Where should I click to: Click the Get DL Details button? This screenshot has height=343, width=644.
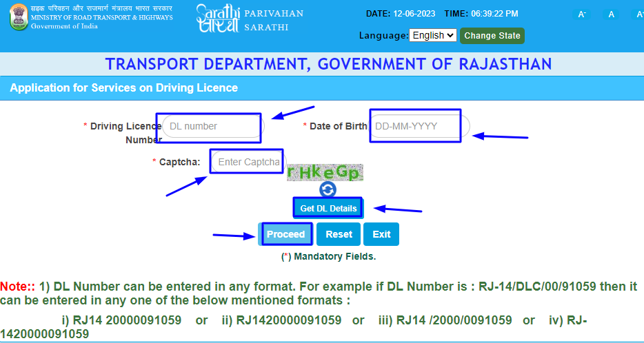point(328,209)
